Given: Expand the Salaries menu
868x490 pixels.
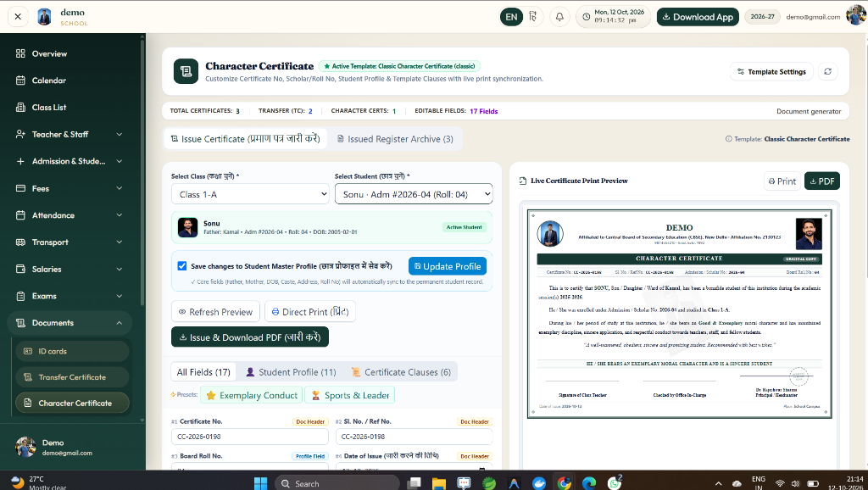Looking at the screenshot, I should pyautogui.click(x=119, y=269).
